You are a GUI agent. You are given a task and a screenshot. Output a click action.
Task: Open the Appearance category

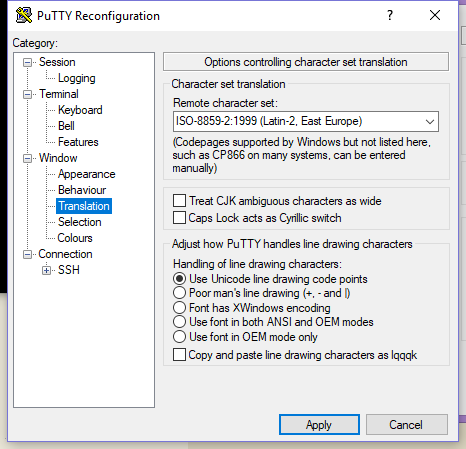click(x=87, y=174)
